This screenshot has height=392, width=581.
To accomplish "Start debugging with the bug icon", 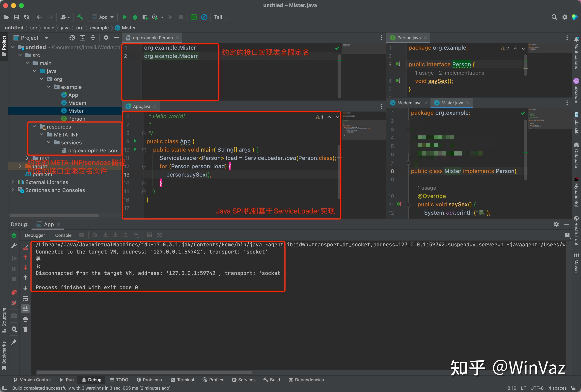I will click(135, 17).
